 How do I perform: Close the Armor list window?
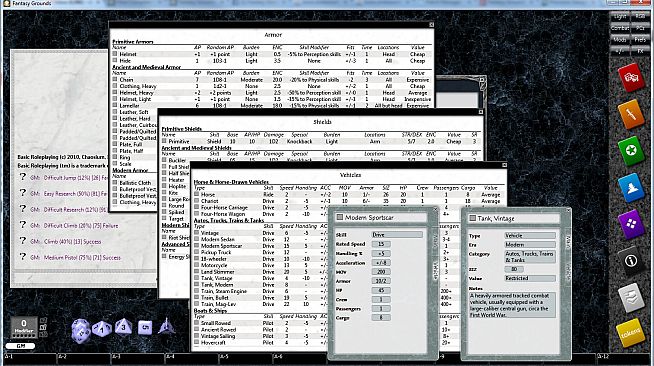431,25
